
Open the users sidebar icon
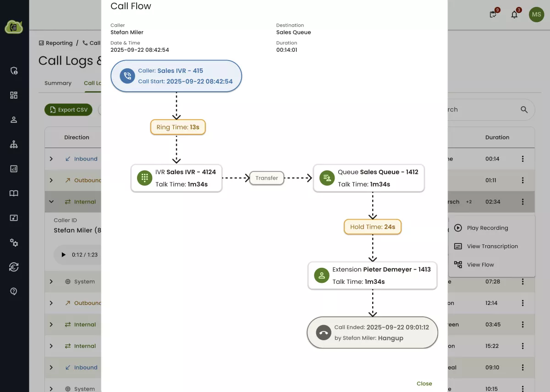point(14,120)
